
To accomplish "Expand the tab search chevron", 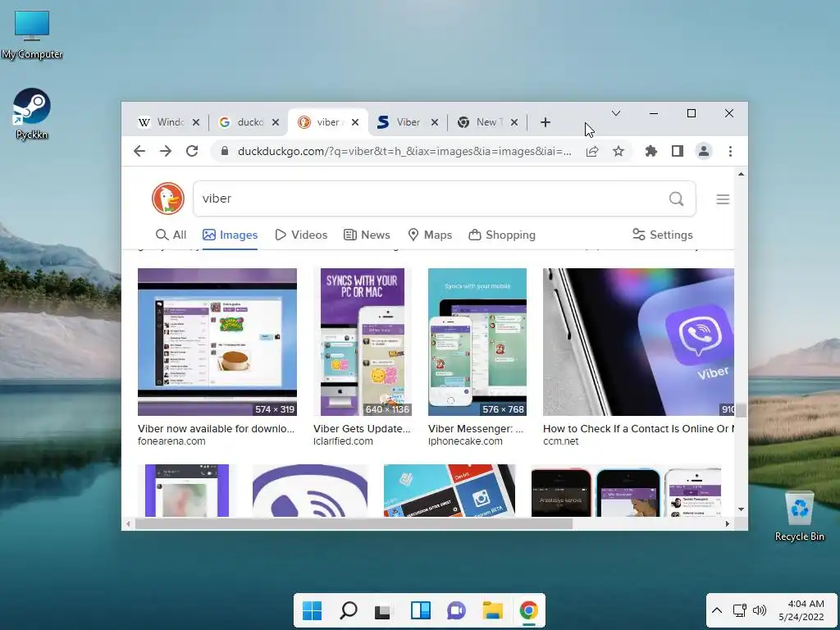I will (616, 113).
